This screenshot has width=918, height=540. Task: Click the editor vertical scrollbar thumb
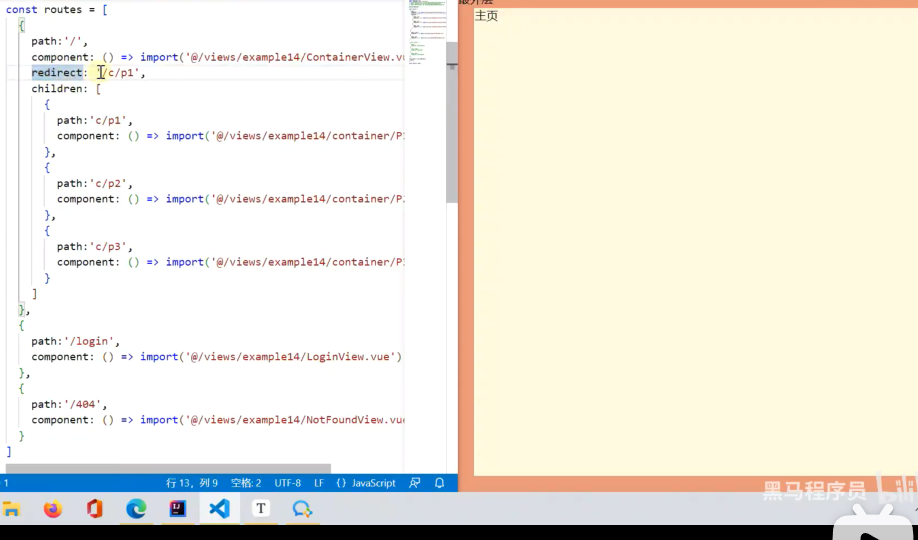pos(452,120)
